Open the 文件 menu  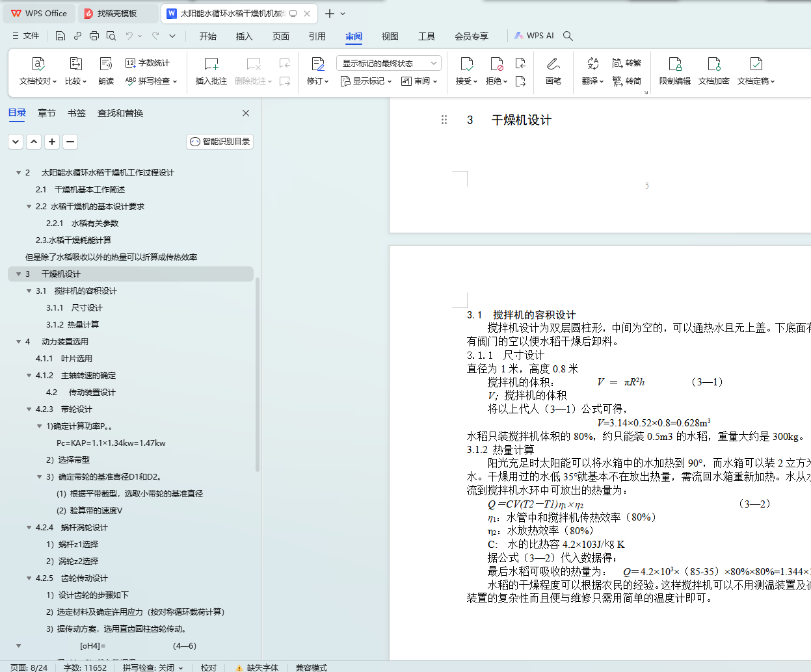tap(26, 36)
